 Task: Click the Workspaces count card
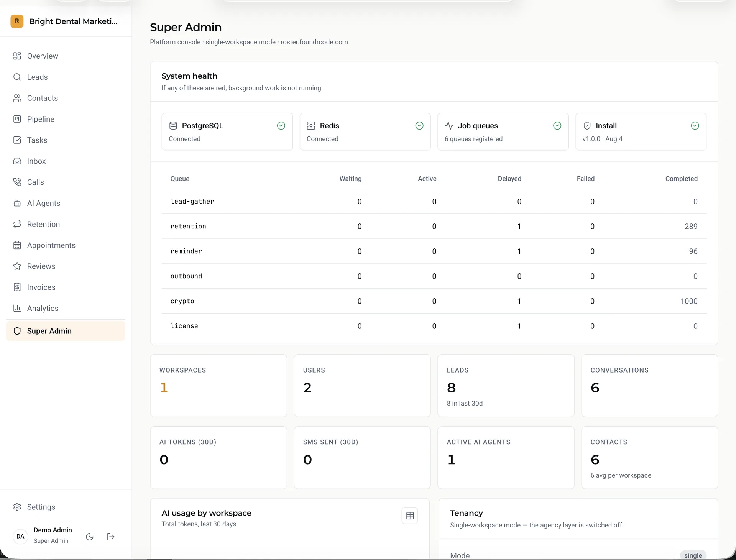(219, 386)
